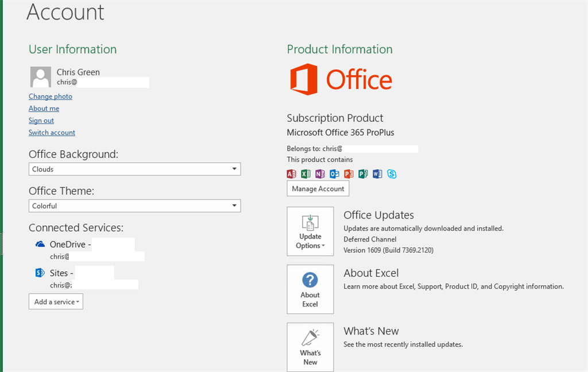Click the Access app icon
Image resolution: width=588 pixels, height=372 pixels.
[x=291, y=174]
